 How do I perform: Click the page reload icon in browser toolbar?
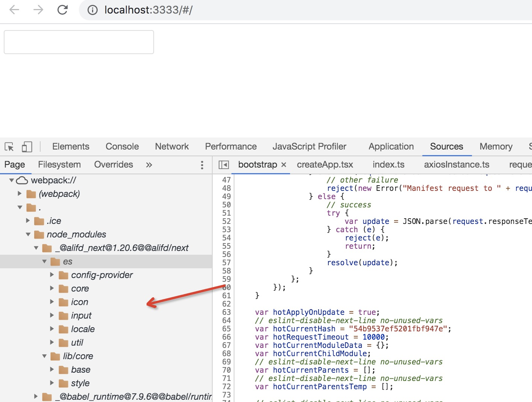tap(62, 10)
